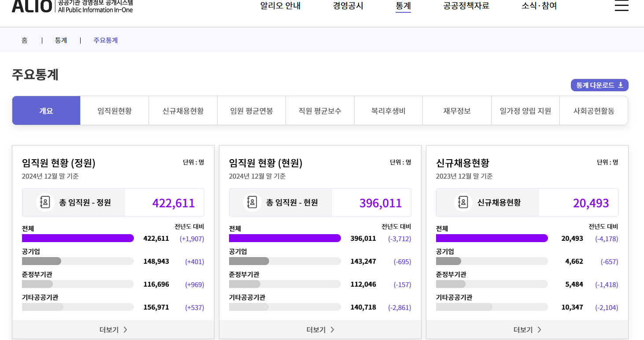Switch to the 직원 평균보수 tab
Viewport: 644px width, 340px height.
[320, 111]
